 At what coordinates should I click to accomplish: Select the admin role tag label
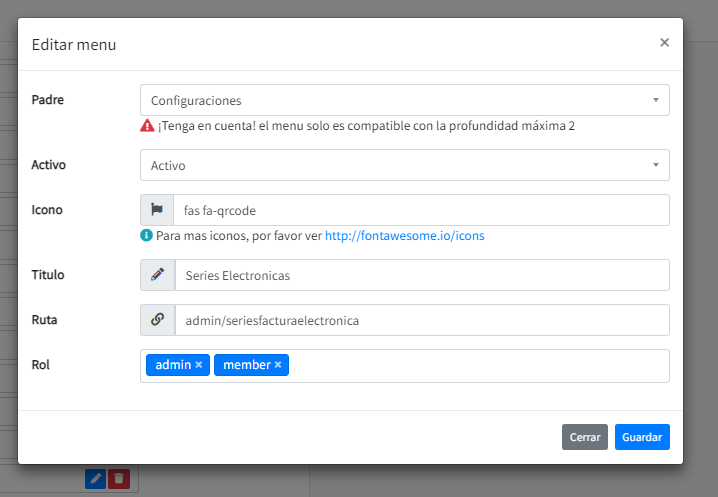point(172,365)
